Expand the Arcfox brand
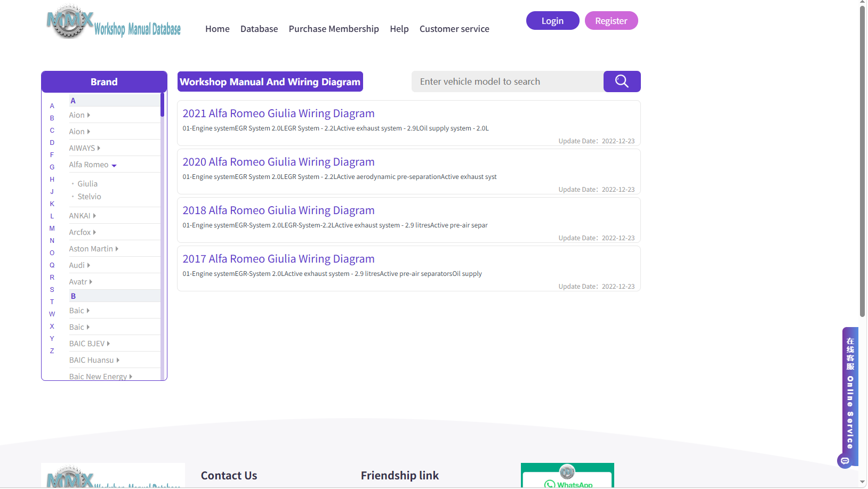The image size is (868, 489). point(82,232)
